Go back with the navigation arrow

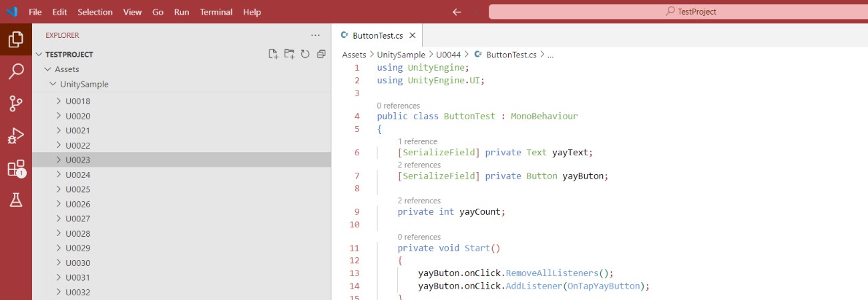pos(457,12)
